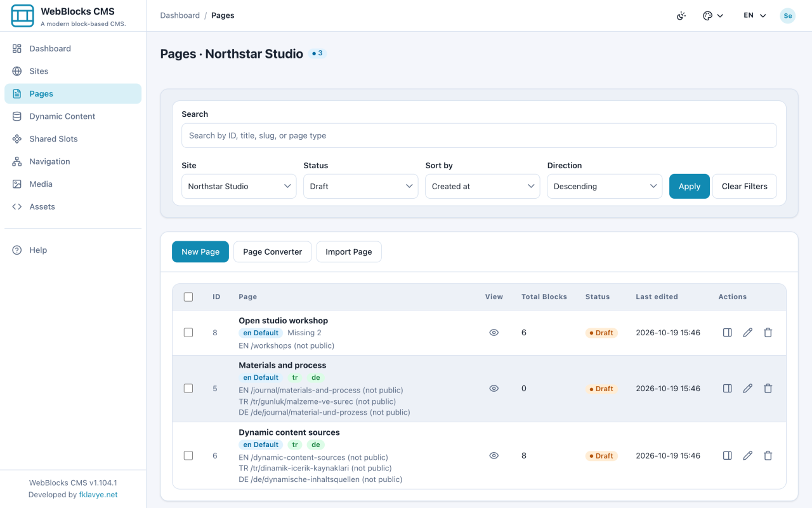Toggle dark mode icon in header
Screen dimensions: 812x508
coord(681,16)
